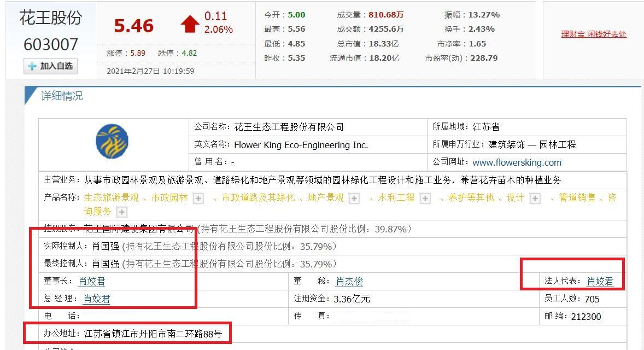Expand the plus icon after 询服务
Image resolution: width=644 pixels, height=350 pixels.
121,212
